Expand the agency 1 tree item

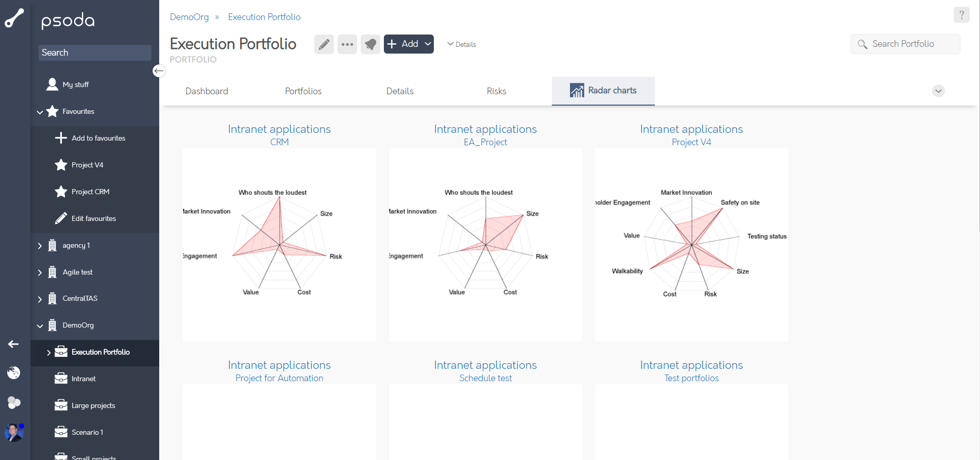coord(40,245)
